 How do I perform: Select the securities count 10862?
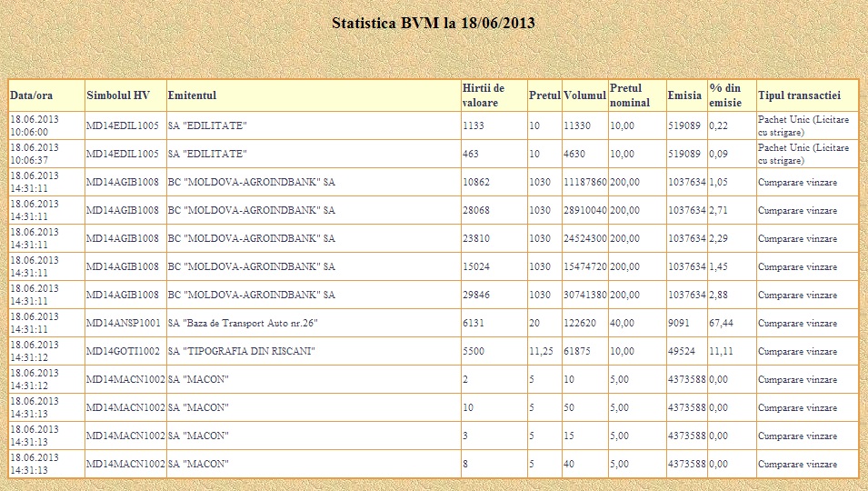click(476, 182)
